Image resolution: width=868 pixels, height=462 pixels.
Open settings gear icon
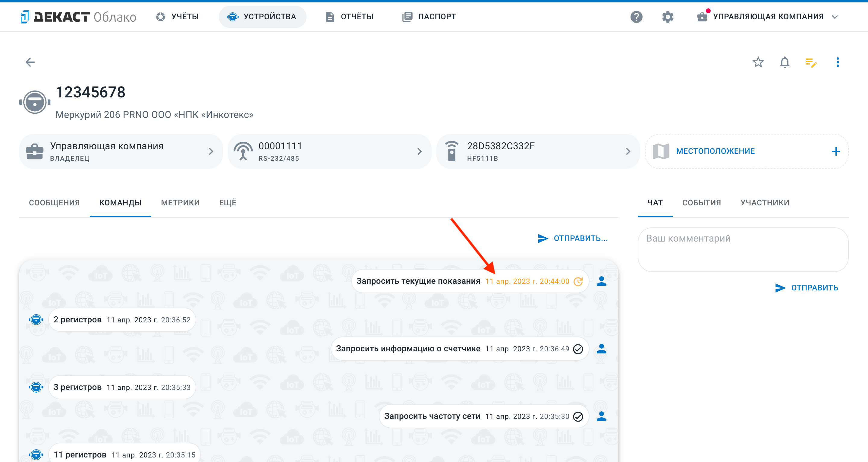(668, 17)
